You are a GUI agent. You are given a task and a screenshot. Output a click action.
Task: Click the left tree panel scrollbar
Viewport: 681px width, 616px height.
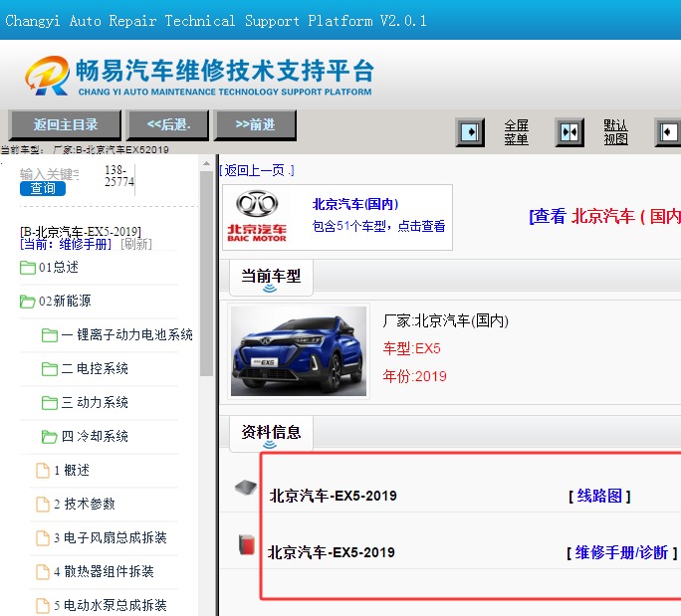click(x=206, y=274)
